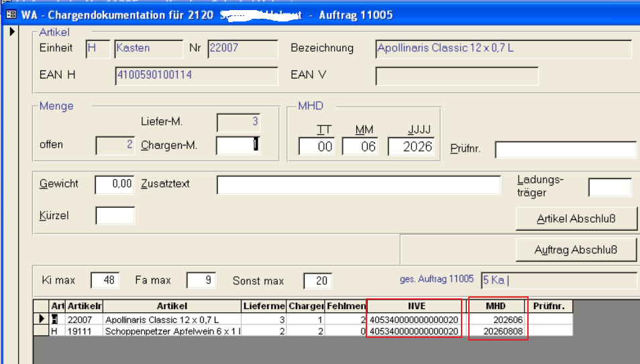
Task: Click the window icon in the title bar
Action: coord(10,14)
